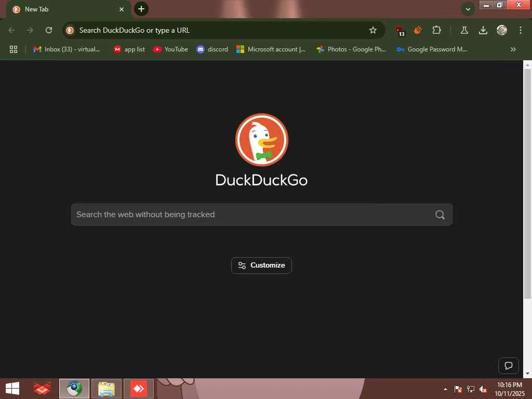
Task: Open Chrome Labs flask icon
Action: 464,30
